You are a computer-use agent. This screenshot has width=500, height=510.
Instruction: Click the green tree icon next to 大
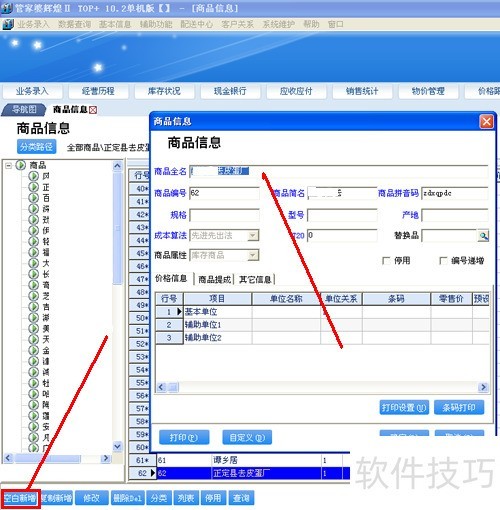tap(33, 263)
